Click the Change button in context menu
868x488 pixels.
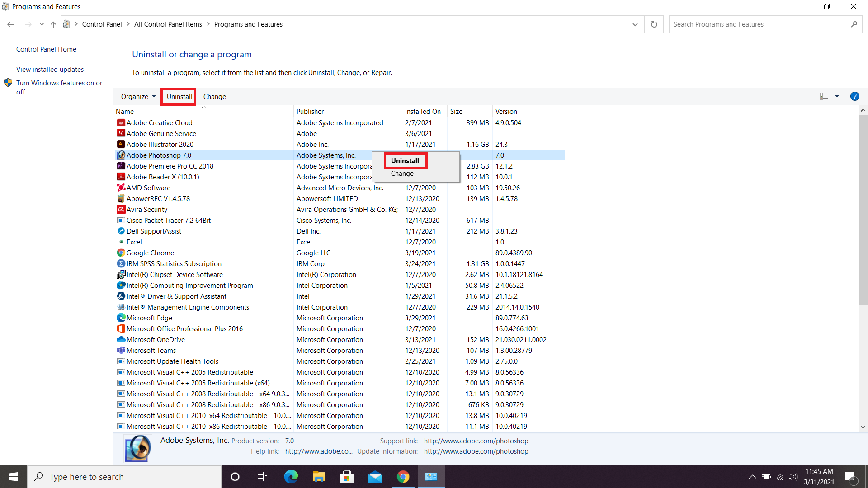(x=402, y=174)
